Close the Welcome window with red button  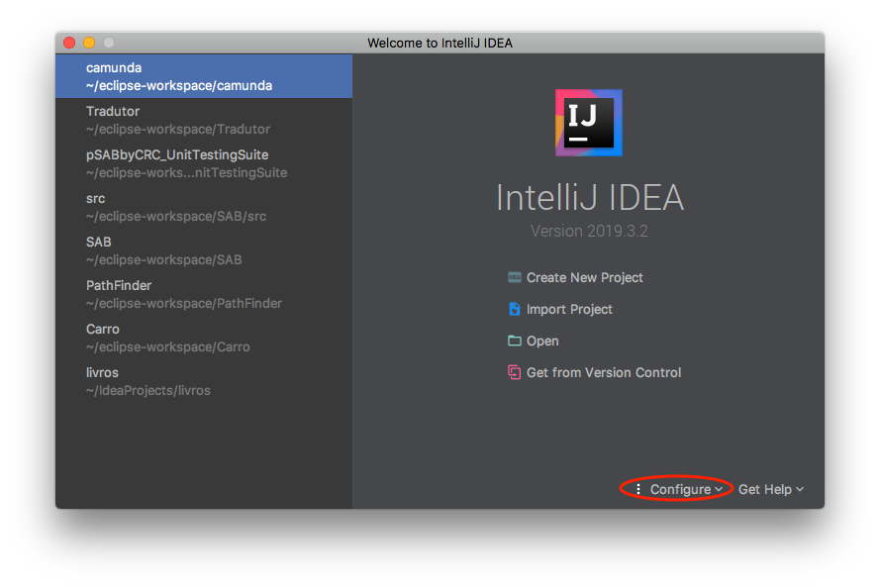(x=69, y=43)
